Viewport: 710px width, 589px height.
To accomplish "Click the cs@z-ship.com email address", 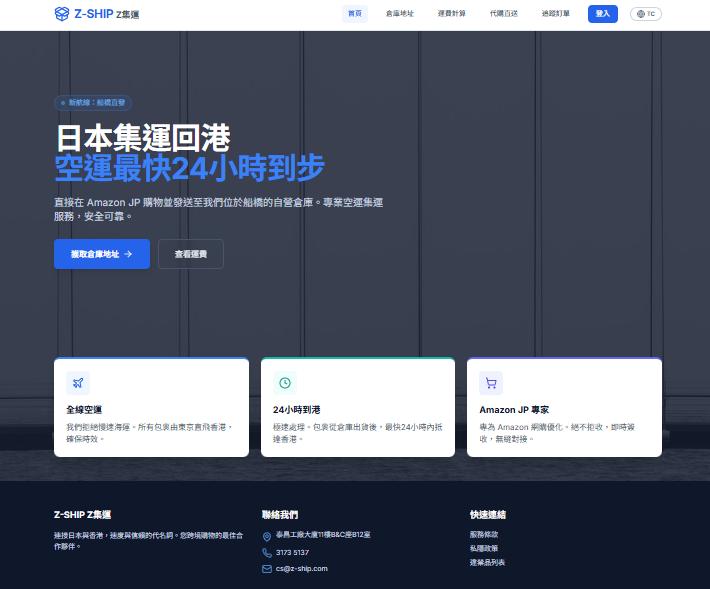I will coord(302,569).
